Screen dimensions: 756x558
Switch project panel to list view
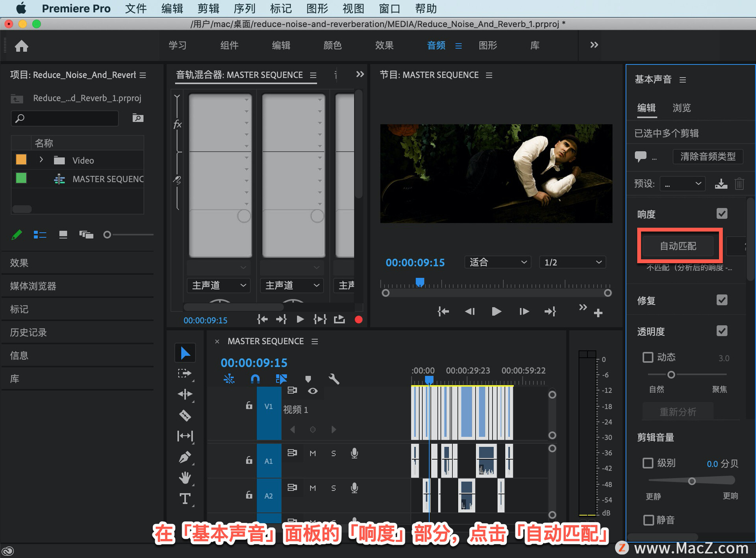40,235
